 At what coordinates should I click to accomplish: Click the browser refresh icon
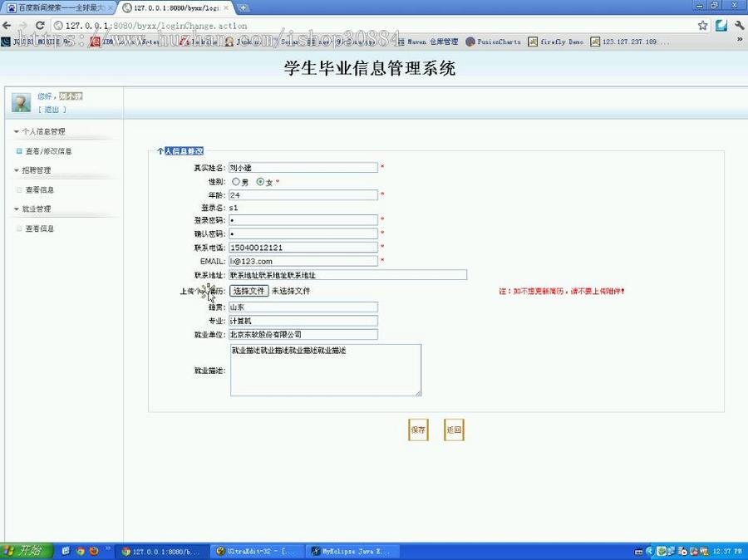click(40, 25)
